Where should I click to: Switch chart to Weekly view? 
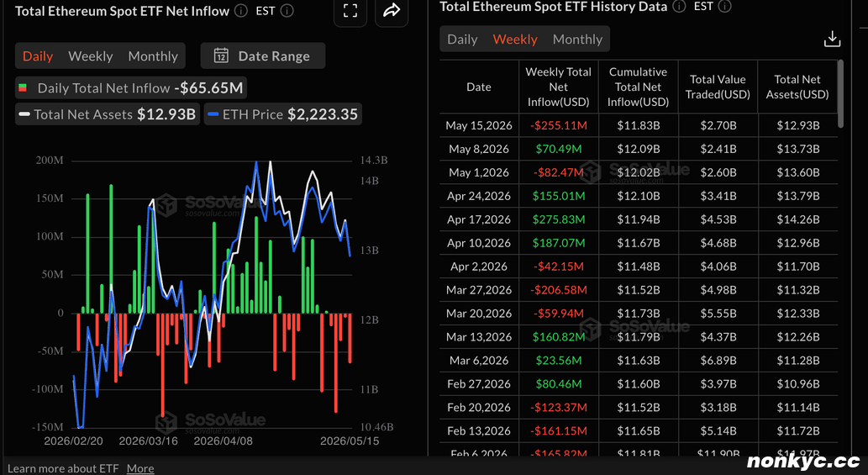pos(90,56)
